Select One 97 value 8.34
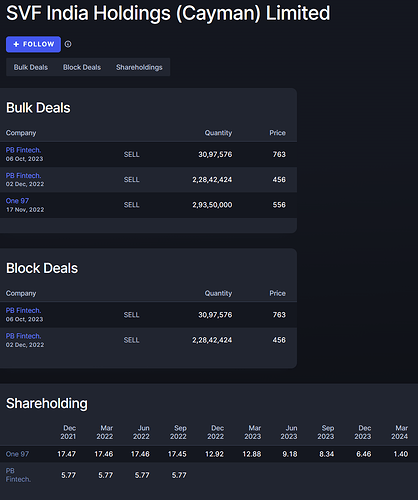Screen dimensions: 418x500 pos(327,454)
